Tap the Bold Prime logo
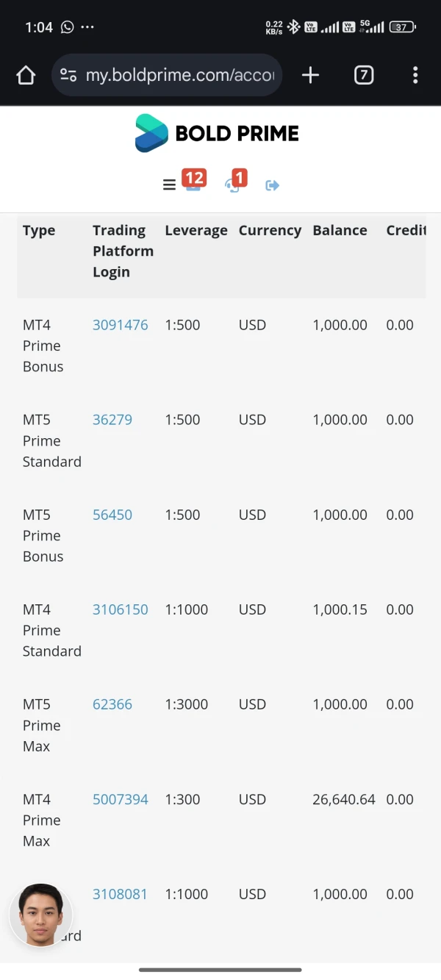 (217, 133)
